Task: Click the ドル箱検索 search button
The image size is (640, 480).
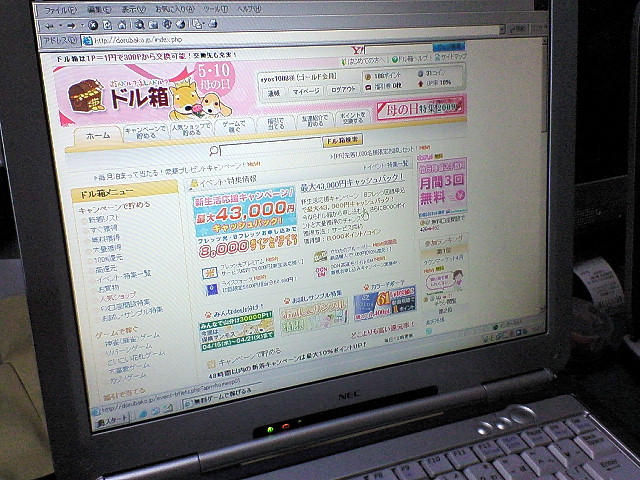Action: point(342,140)
